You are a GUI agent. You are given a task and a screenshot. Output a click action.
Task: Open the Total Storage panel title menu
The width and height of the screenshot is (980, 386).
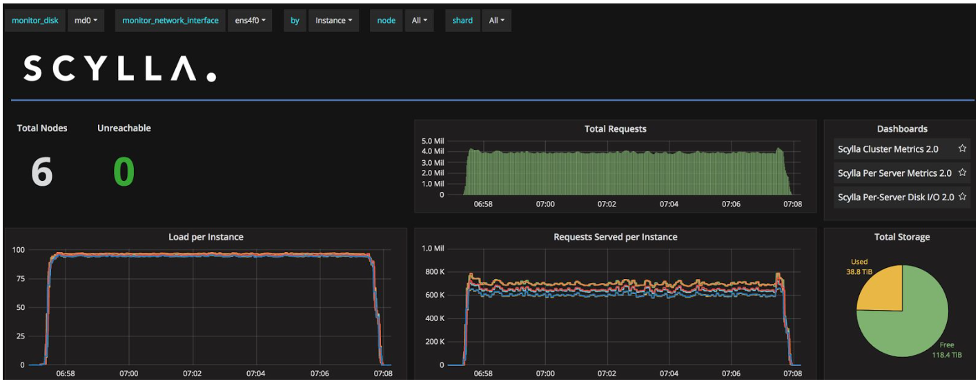pyautogui.click(x=901, y=237)
